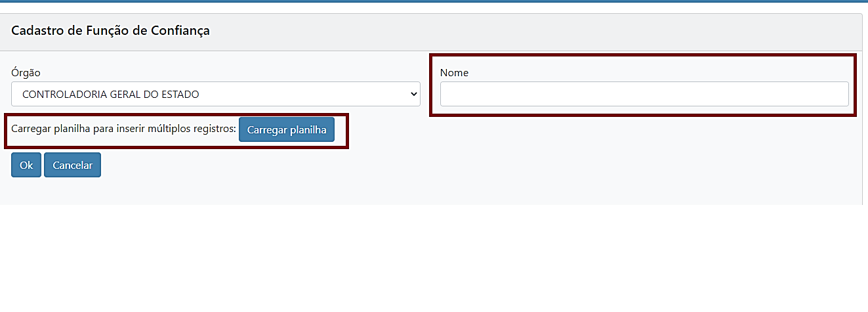Click the Nome field label
This screenshot has width=868, height=312.
click(x=454, y=72)
